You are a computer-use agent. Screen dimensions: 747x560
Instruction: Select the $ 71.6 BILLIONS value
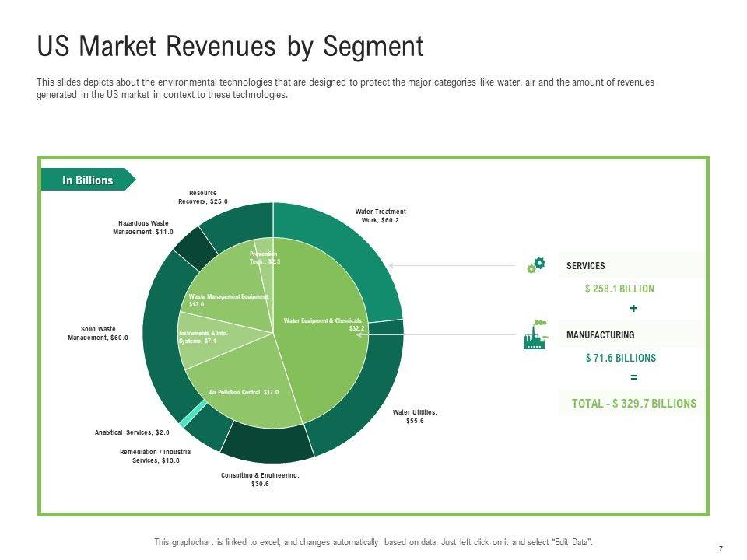click(621, 358)
